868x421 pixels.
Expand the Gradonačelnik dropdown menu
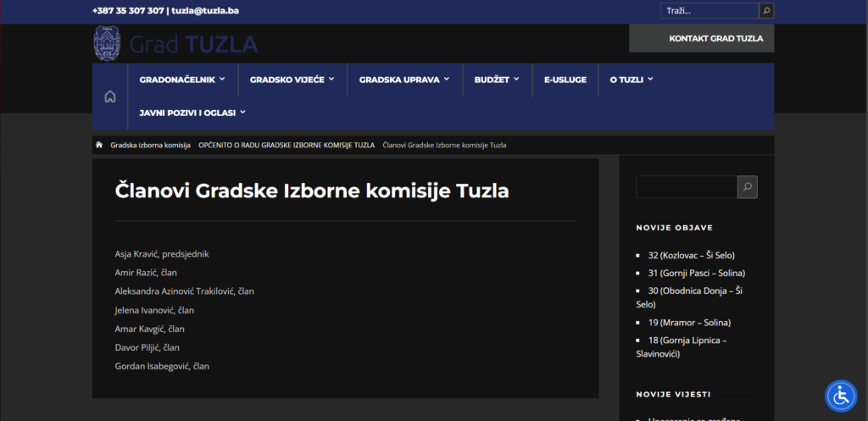coord(181,80)
